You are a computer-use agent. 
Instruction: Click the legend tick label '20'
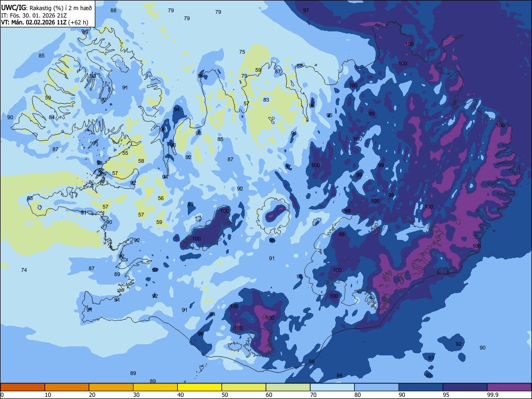click(x=92, y=395)
